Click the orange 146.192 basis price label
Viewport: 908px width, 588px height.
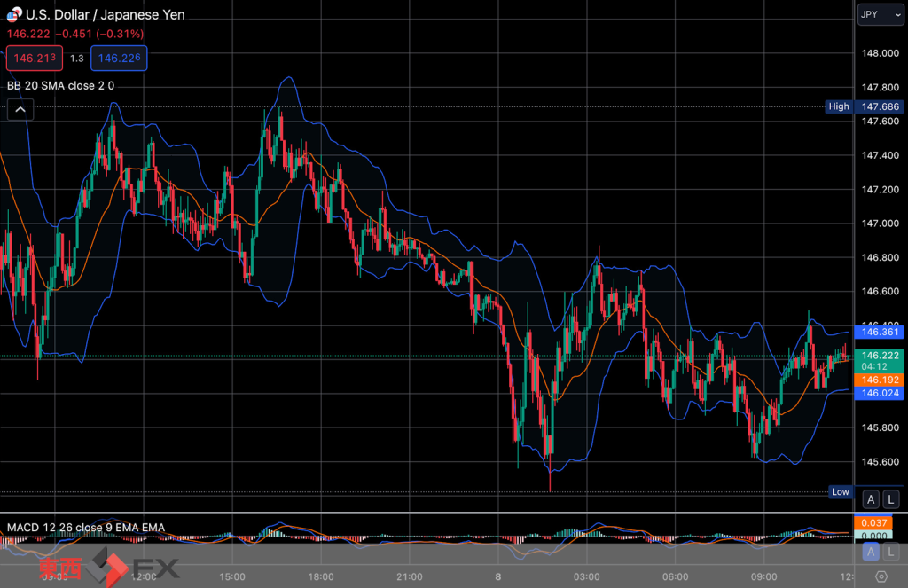click(880, 380)
